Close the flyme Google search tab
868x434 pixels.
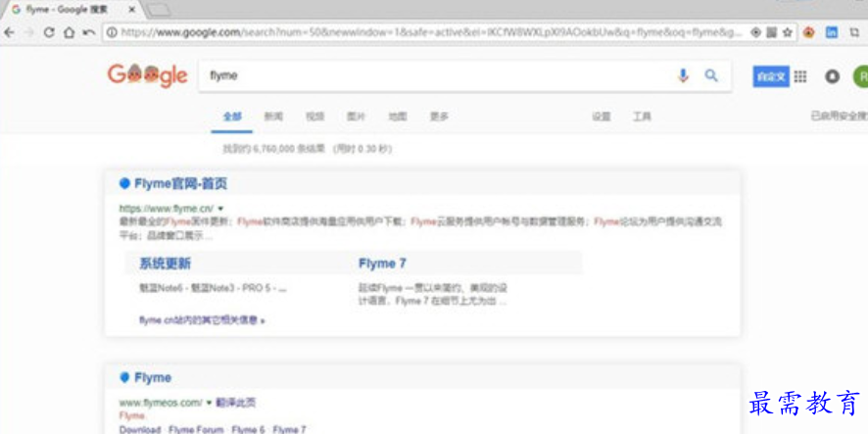(x=131, y=10)
